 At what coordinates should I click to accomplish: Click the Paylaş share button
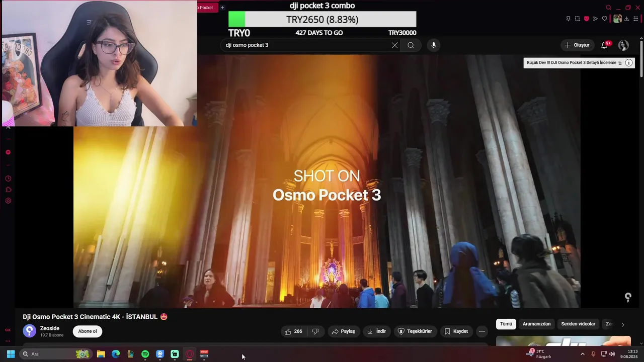pos(344,331)
